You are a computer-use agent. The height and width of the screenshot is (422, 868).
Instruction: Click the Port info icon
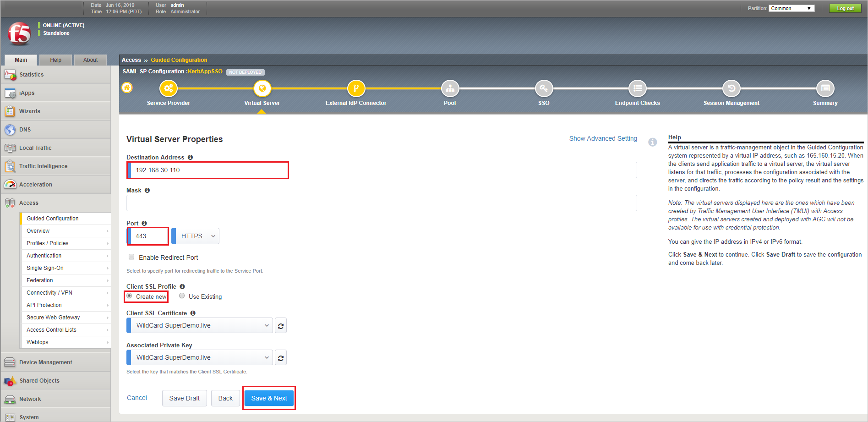144,223
